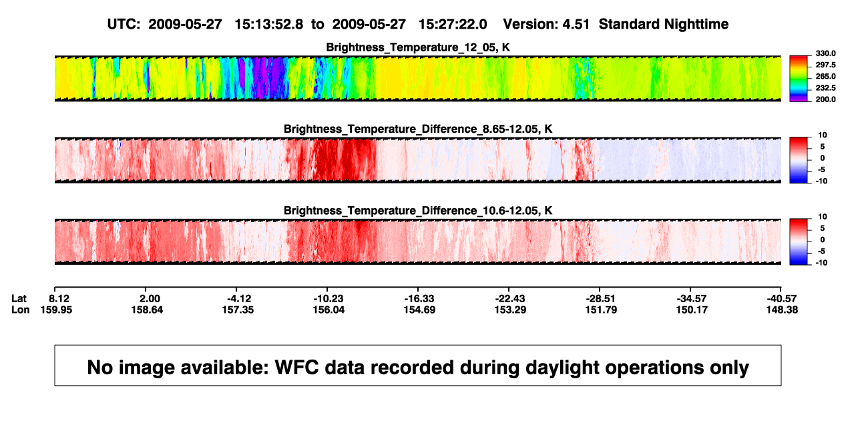Click latitude value -22.43
868x445 pixels.
509,298
